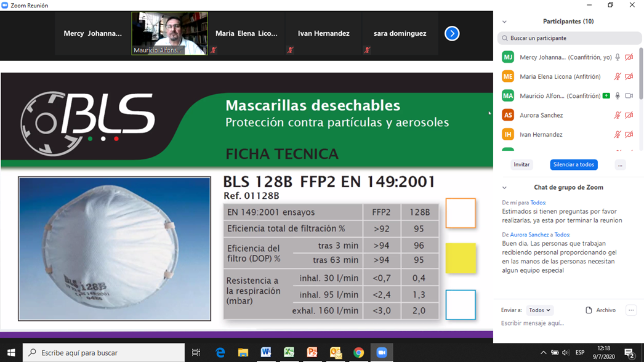Click Mercy Johanna camera-off icon in list
This screenshot has height=362, width=644.
pos(629,57)
